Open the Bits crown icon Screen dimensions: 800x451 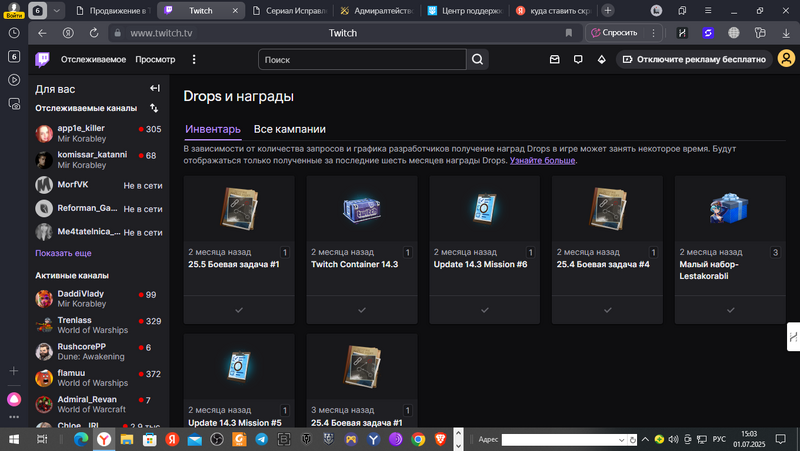(602, 60)
